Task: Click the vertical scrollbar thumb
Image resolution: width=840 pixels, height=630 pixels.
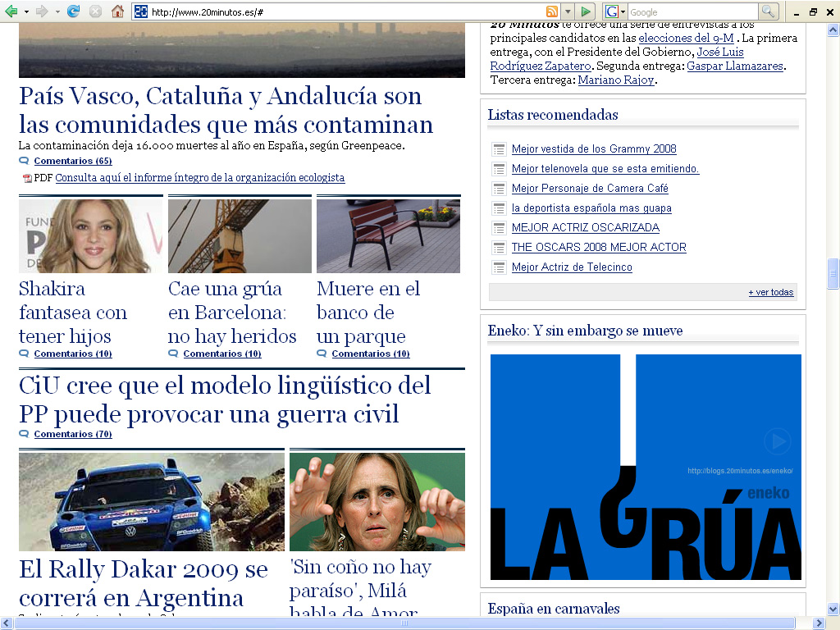Action: tap(833, 272)
